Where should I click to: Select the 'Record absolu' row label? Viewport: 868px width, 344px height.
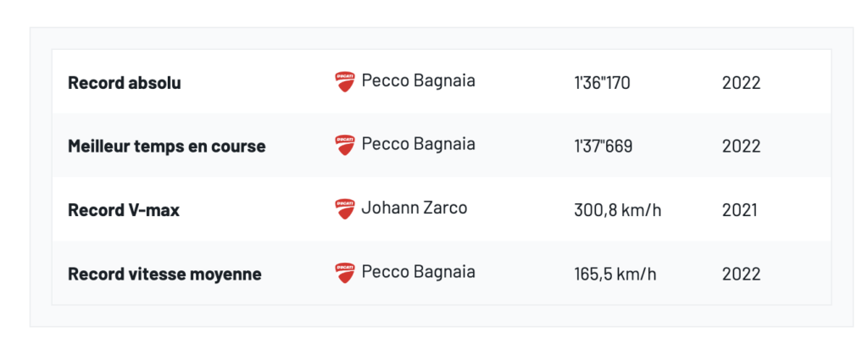pyautogui.click(x=125, y=83)
